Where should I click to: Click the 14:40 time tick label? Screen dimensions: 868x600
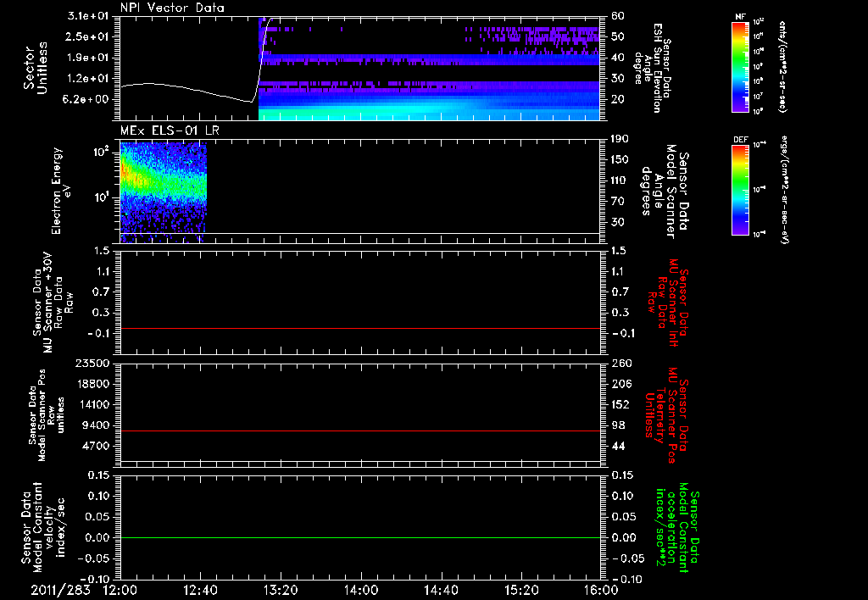coord(441,590)
